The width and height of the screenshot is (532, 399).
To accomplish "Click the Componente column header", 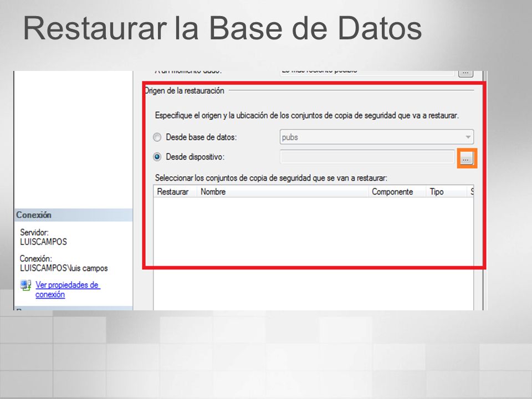I will pos(397,192).
